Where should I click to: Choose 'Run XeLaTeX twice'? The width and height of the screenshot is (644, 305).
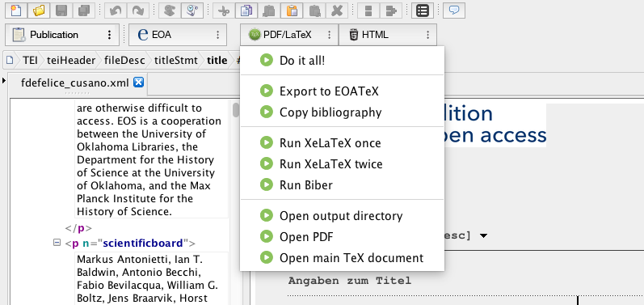point(342,163)
